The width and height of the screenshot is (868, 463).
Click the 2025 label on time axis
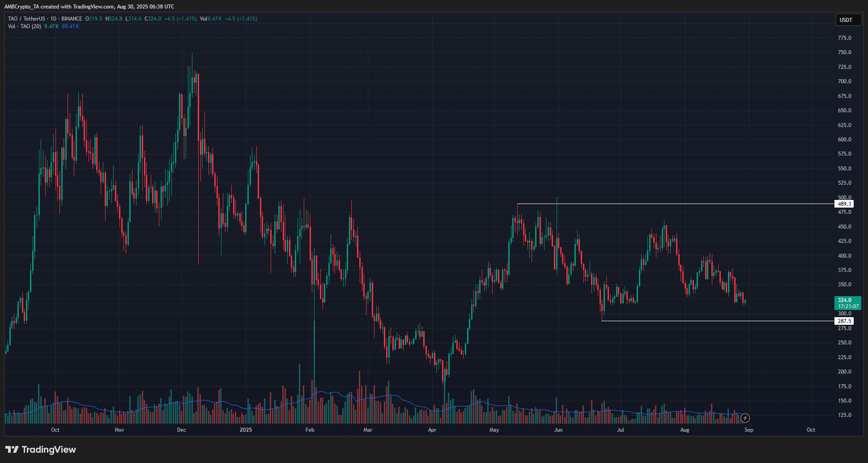click(x=246, y=430)
